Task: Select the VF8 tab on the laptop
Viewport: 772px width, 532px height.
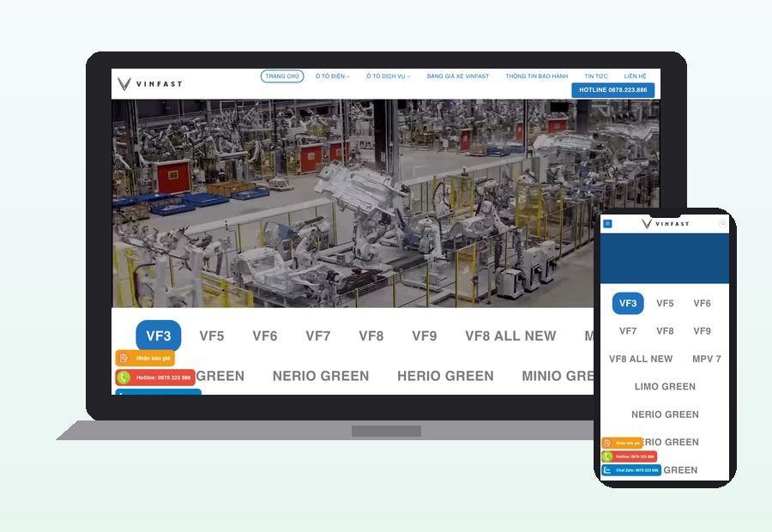Action: (371, 336)
